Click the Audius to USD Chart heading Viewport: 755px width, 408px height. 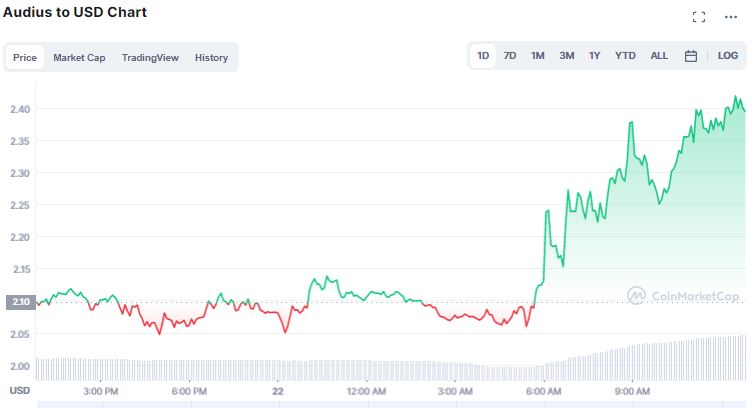tap(75, 12)
